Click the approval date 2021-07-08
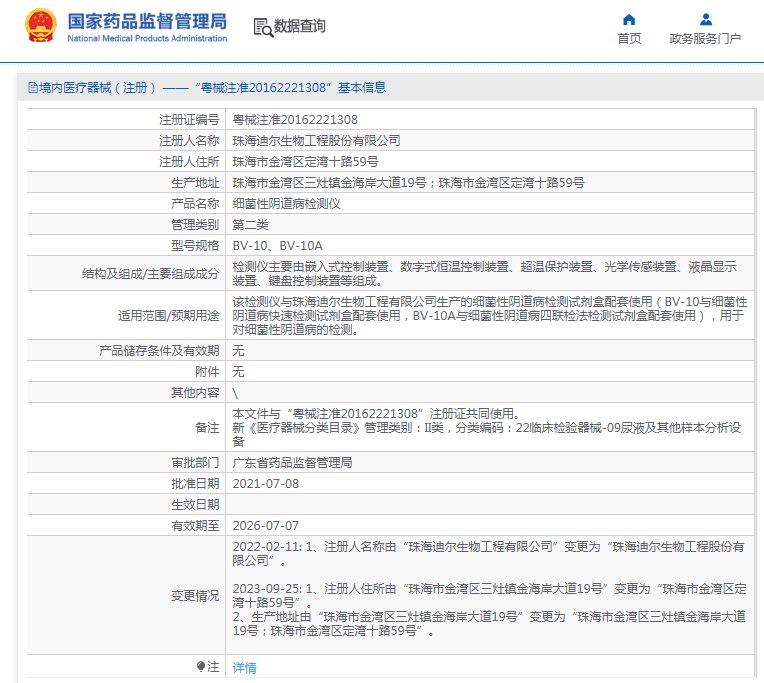 pos(266,484)
